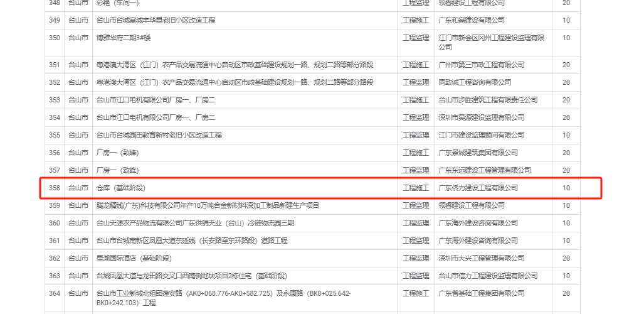Click company 广州市第三市政工程有限公司

pos(480,65)
